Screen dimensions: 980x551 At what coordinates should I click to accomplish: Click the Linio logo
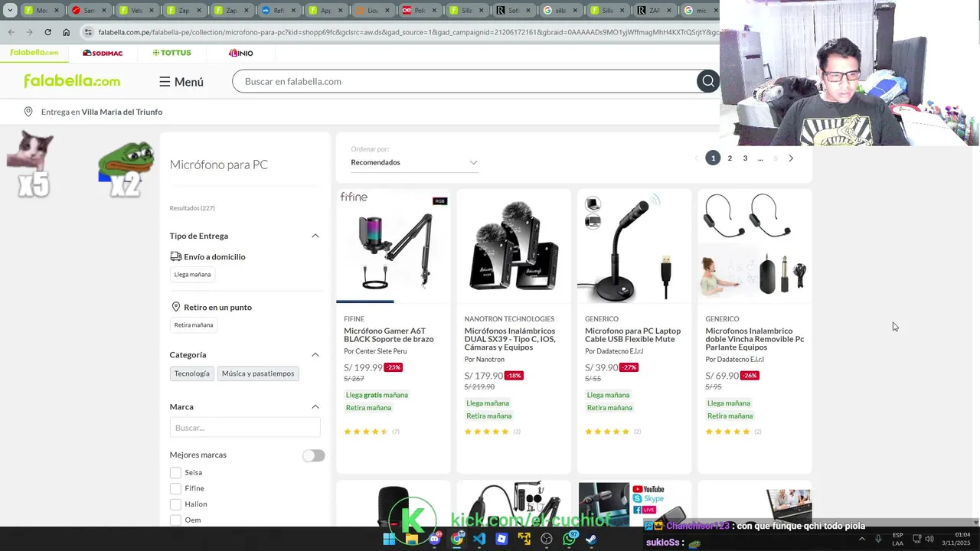coord(240,53)
